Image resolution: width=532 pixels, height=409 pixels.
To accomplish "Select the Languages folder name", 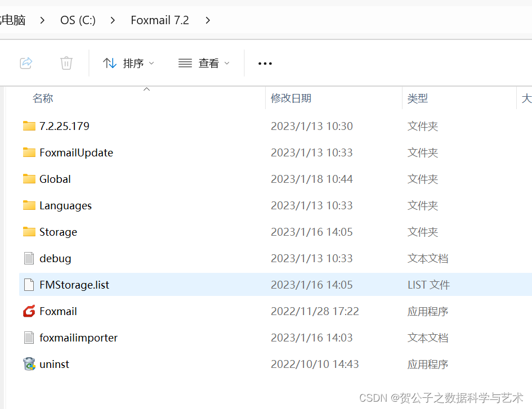I will [65, 206].
